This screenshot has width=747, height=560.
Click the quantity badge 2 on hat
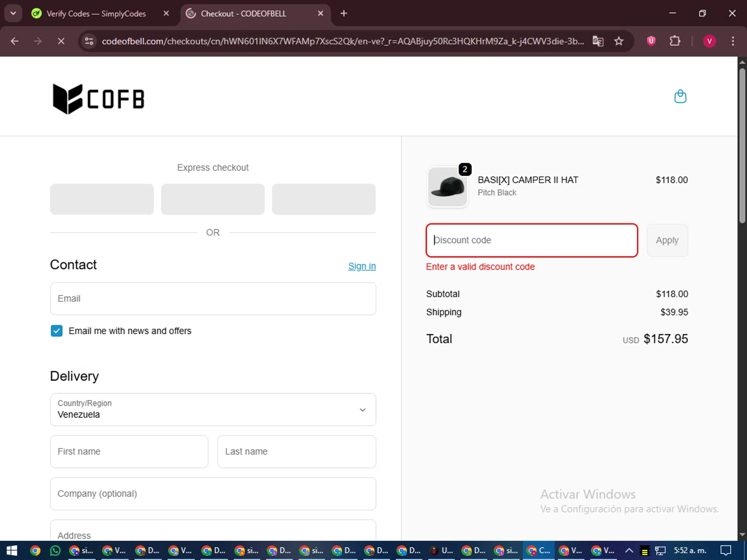pos(465,169)
